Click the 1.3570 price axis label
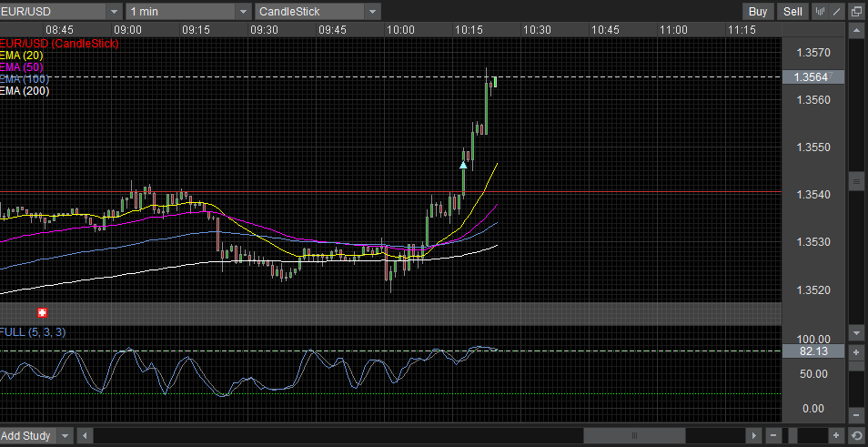The width and height of the screenshot is (868, 447). [813, 53]
